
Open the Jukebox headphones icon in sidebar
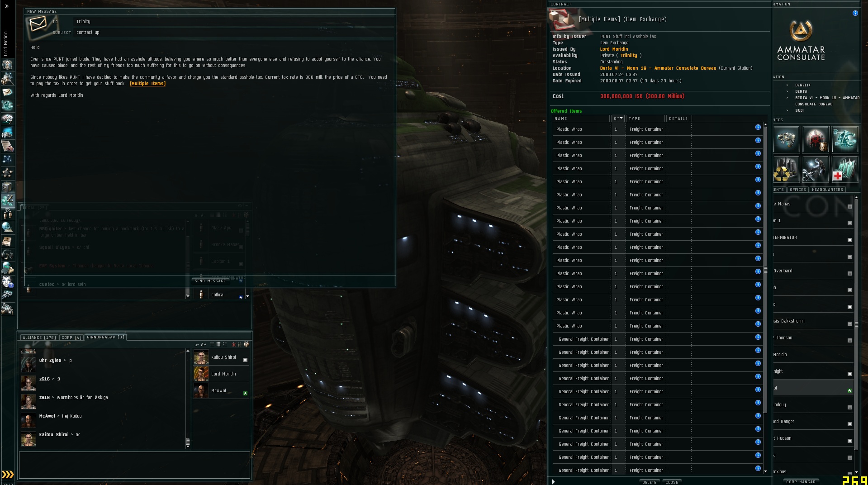tap(7, 255)
